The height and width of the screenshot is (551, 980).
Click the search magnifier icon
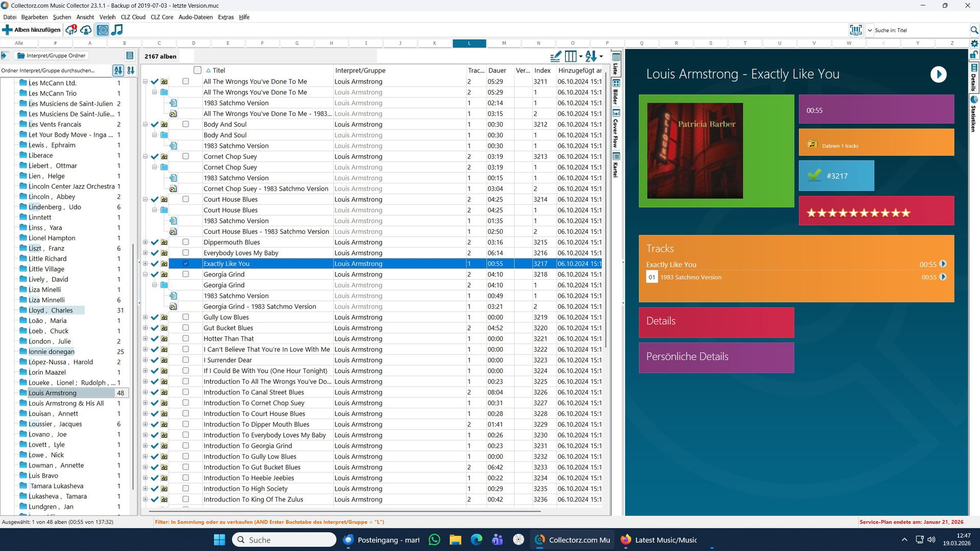tap(974, 30)
